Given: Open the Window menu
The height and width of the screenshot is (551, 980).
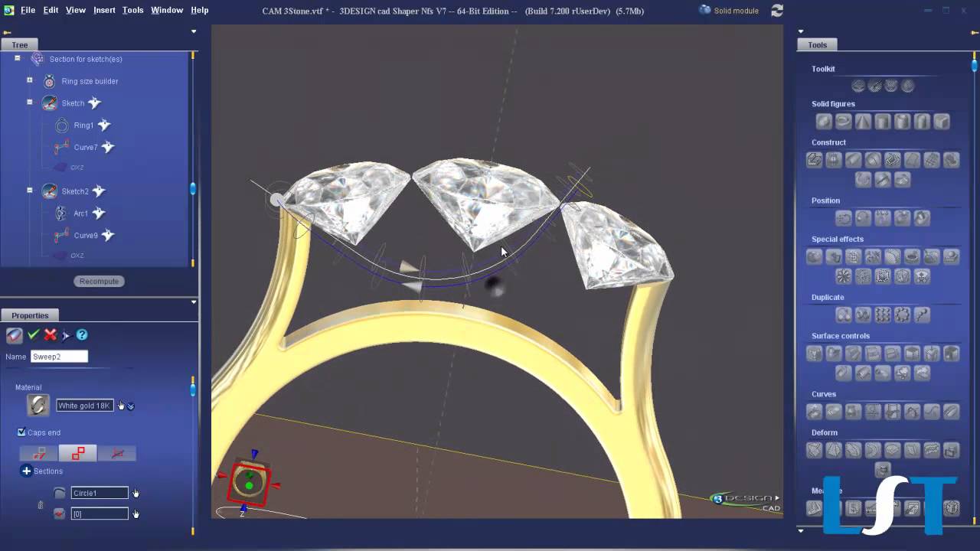Looking at the screenshot, I should (167, 10).
